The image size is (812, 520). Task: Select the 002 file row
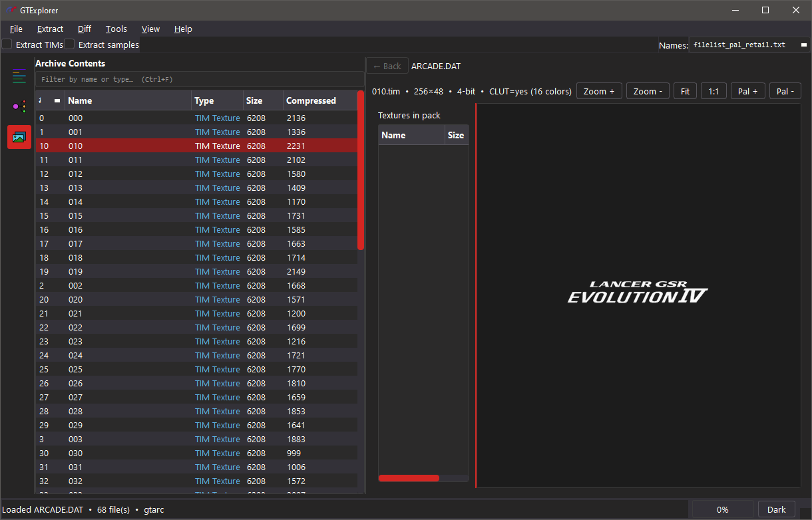pos(196,285)
